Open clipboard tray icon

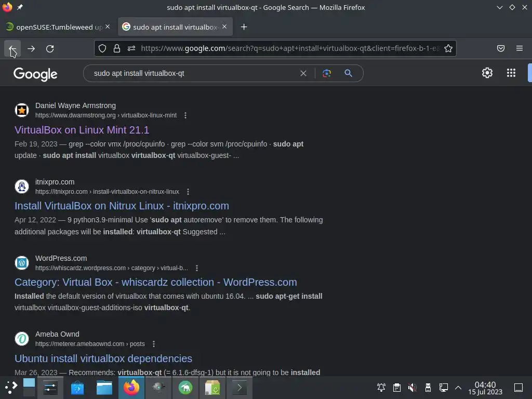pos(396,388)
